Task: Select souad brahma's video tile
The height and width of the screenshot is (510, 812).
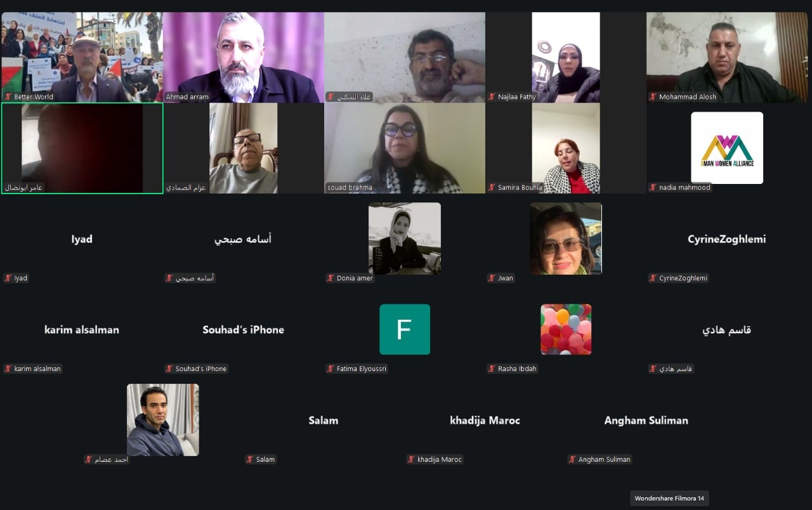Action: (x=405, y=148)
